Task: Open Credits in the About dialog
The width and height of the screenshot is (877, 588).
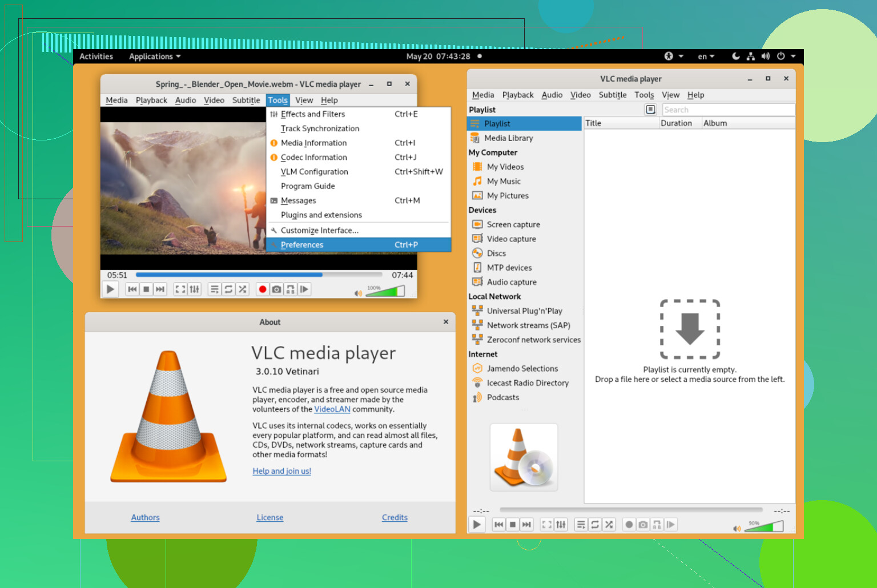Action: [395, 517]
